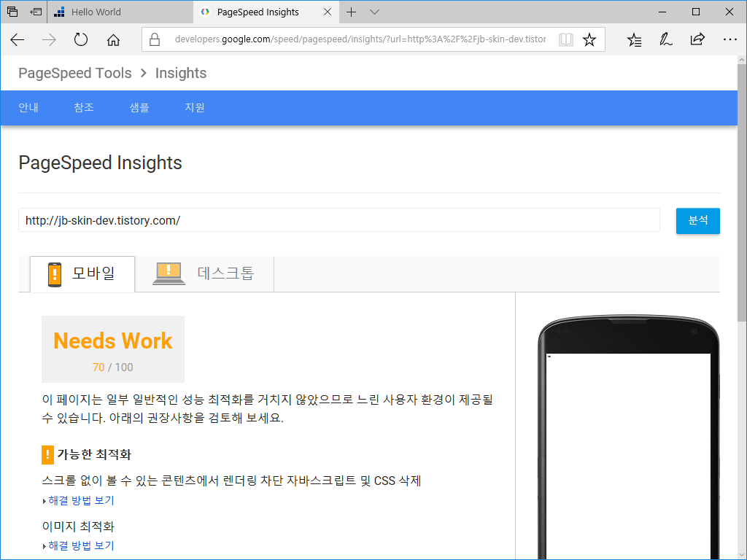Click the set tabs aside icon
Image resolution: width=747 pixels, height=560 pixels.
point(36,12)
